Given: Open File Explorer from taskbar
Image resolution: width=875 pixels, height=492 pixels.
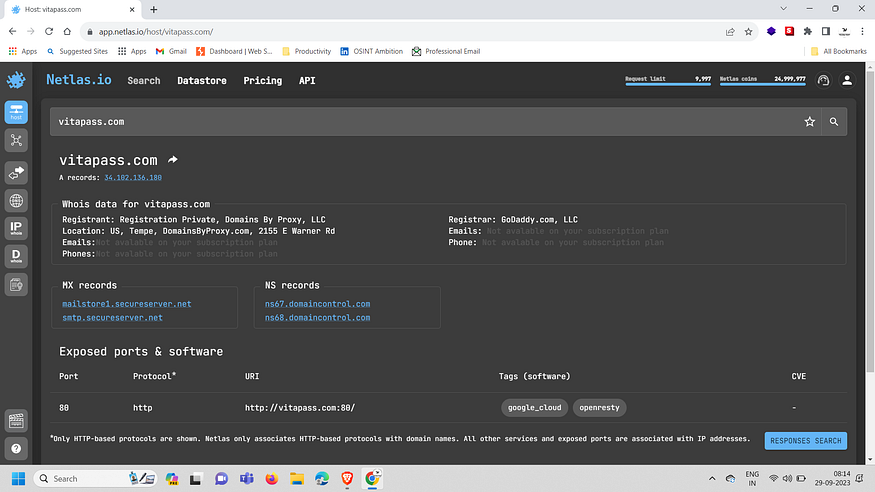Looking at the screenshot, I should click(297, 479).
